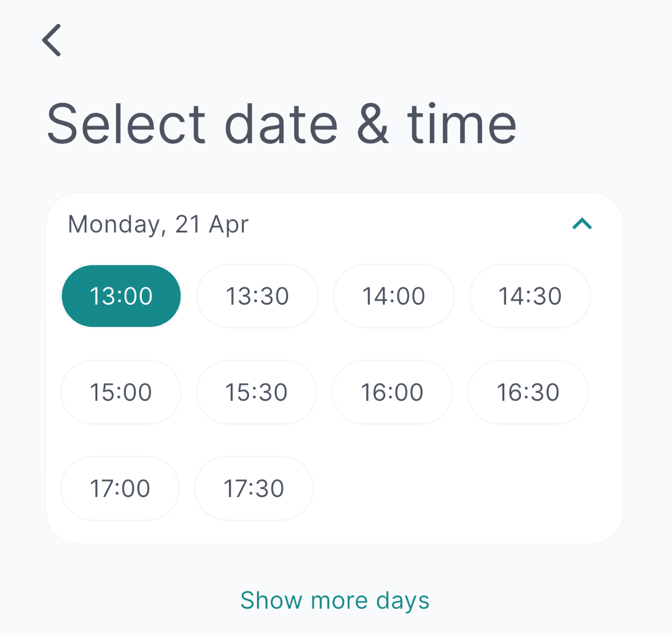Screen dimensions: 672x635
Task: Tap the teal-filled selected time pill
Action: point(121,296)
